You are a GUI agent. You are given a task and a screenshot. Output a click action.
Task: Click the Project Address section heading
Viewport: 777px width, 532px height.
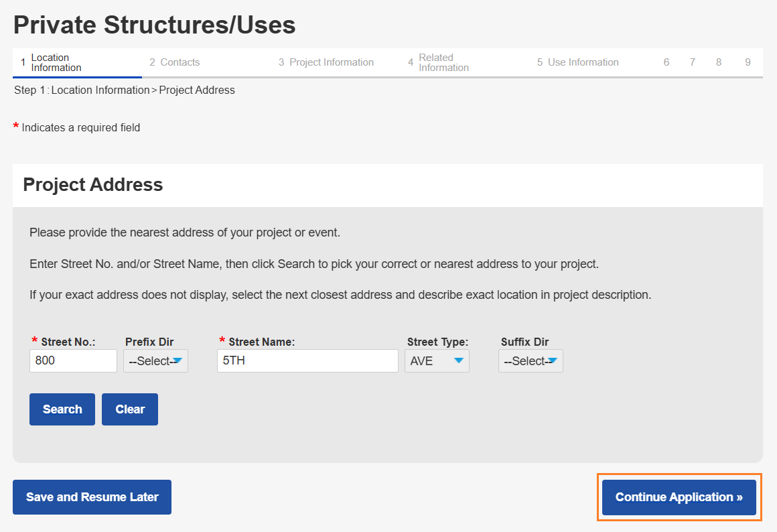[93, 185]
